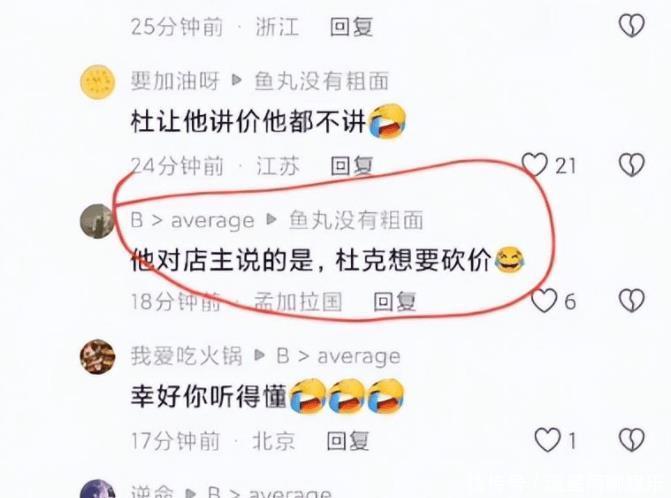
Task: Dislike the 浙江 comment with broken heart
Action: (x=632, y=26)
